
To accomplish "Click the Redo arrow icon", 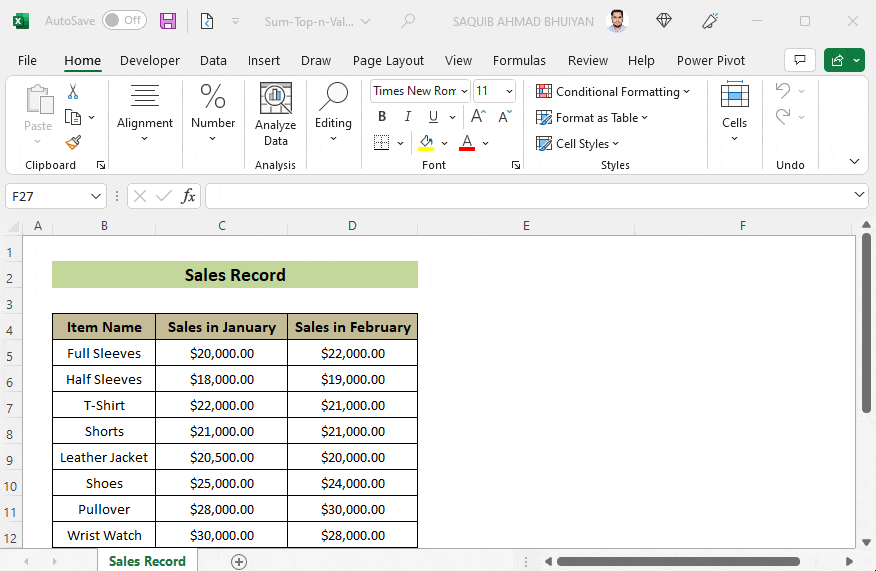I will [x=783, y=117].
